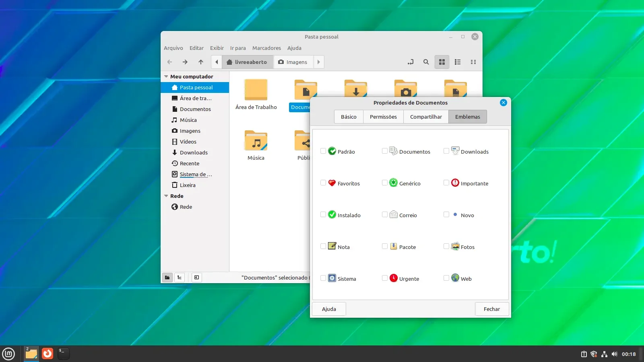Toggle the Nota emblem checkbox

[323, 246]
